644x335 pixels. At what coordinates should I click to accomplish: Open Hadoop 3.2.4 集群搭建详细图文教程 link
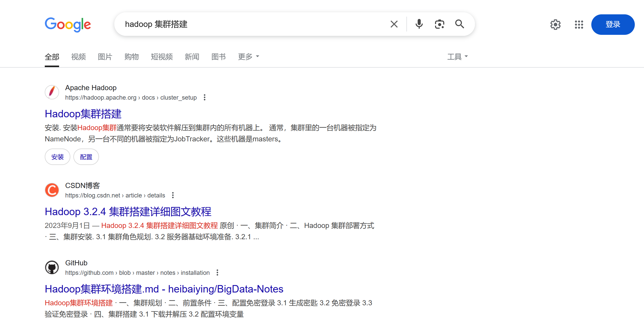(128, 212)
